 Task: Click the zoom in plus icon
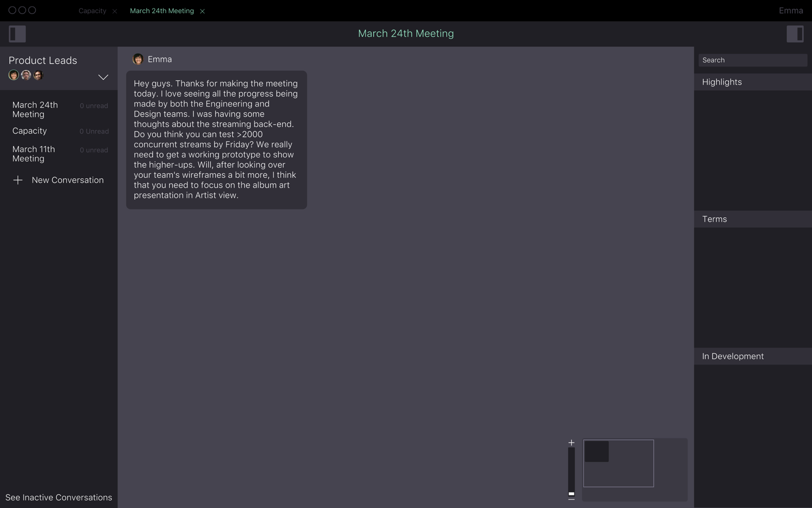point(571,443)
